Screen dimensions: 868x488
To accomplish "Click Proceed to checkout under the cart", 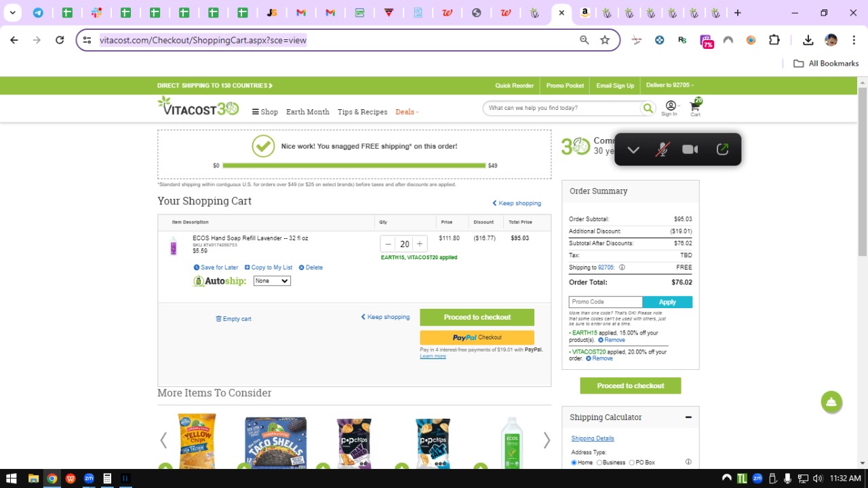I will pos(477,317).
